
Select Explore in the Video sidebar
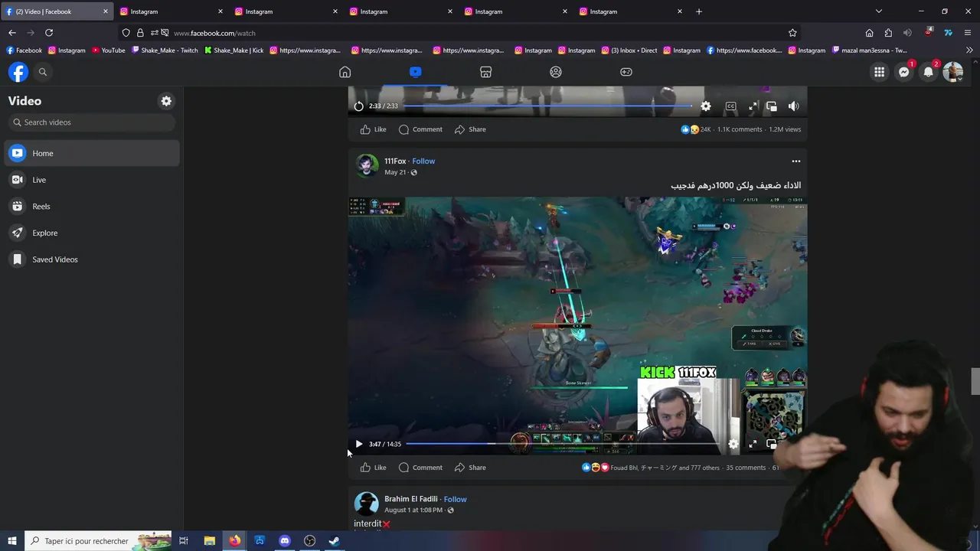(92, 233)
